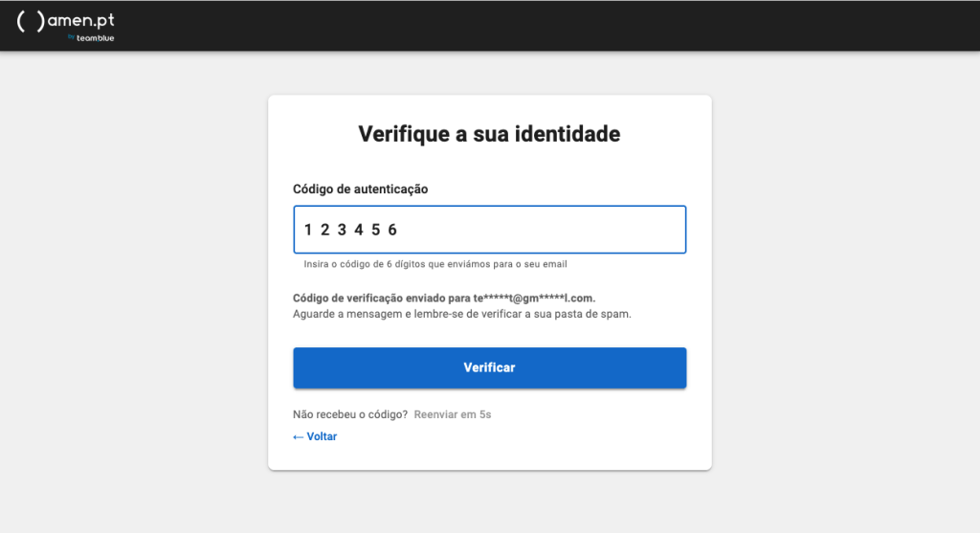980x533 pixels.
Task: Click the Código de autenticação label
Action: tap(360, 189)
